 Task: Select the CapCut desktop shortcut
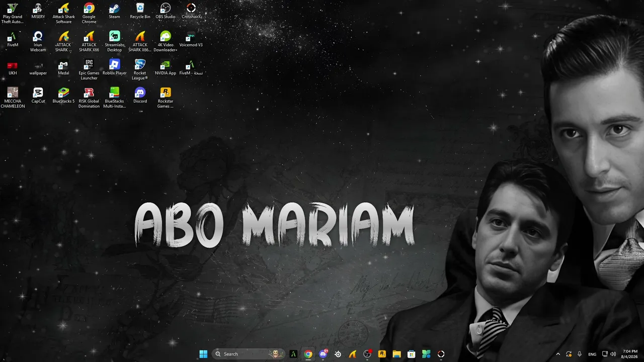click(x=38, y=96)
